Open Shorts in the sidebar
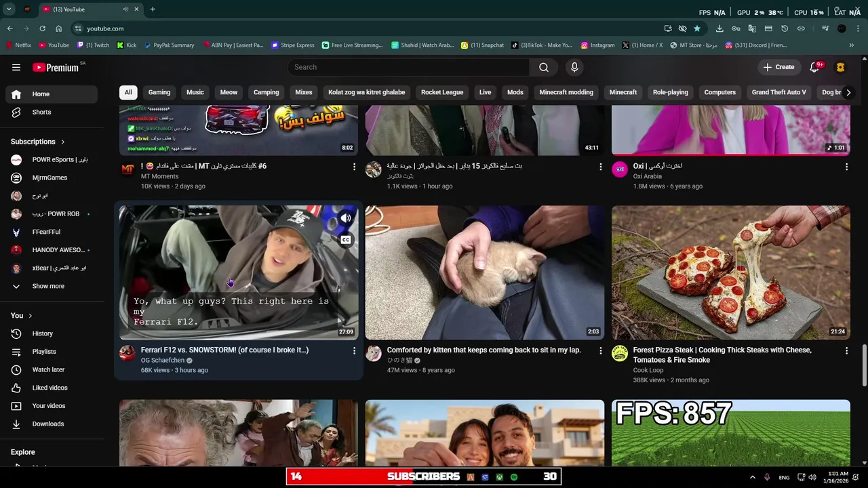 pyautogui.click(x=52, y=112)
